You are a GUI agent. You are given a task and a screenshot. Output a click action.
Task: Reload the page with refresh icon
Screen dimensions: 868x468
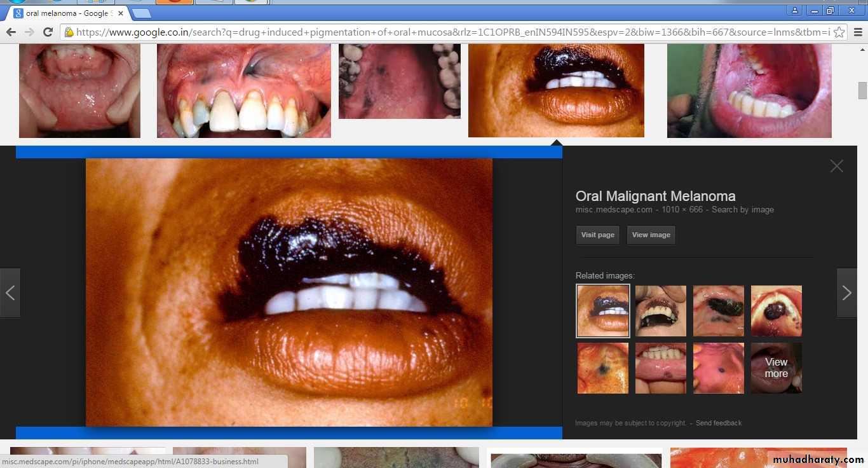tap(48, 32)
